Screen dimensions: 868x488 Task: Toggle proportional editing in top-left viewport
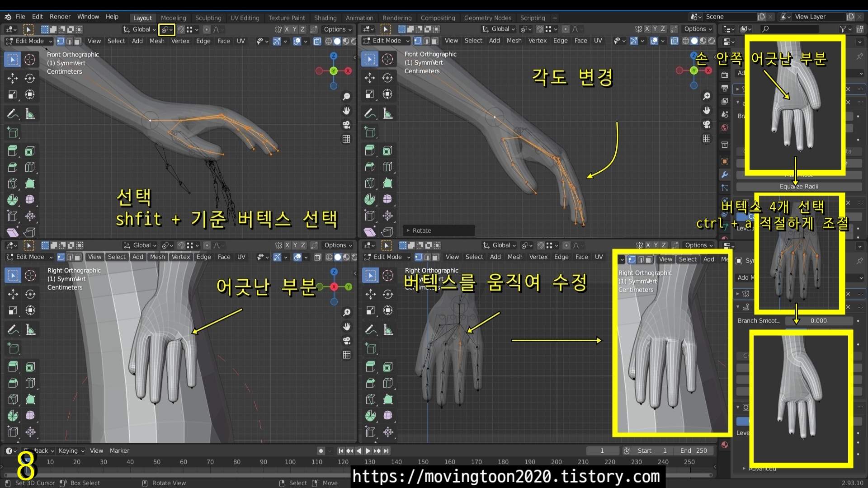tap(207, 29)
